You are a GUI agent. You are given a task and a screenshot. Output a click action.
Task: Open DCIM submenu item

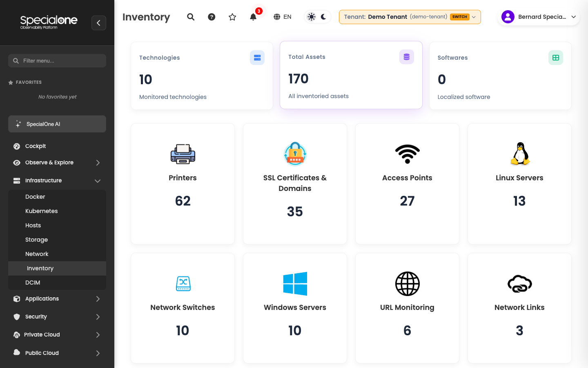(57, 283)
